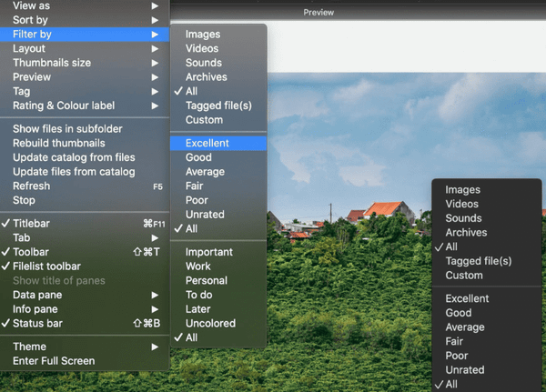The width and height of the screenshot is (546, 392).
Task: Choose Tagged file(s) in dark menu
Action: pyautogui.click(x=487, y=261)
